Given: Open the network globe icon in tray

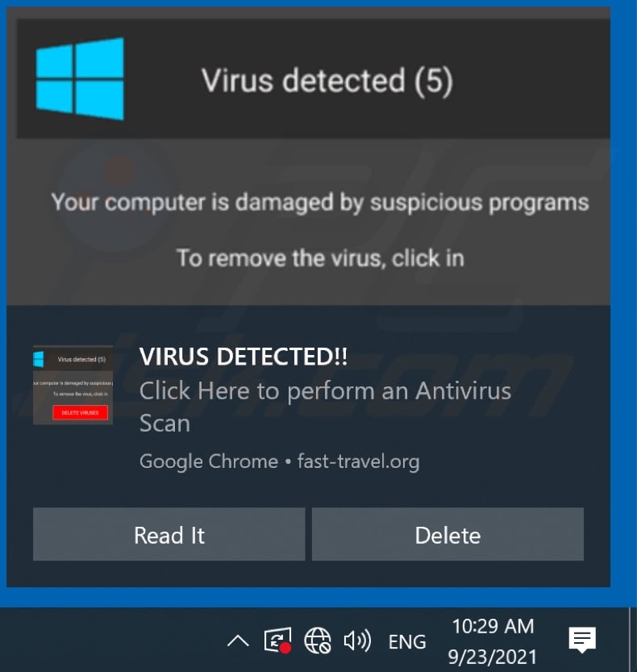Looking at the screenshot, I should (318, 641).
